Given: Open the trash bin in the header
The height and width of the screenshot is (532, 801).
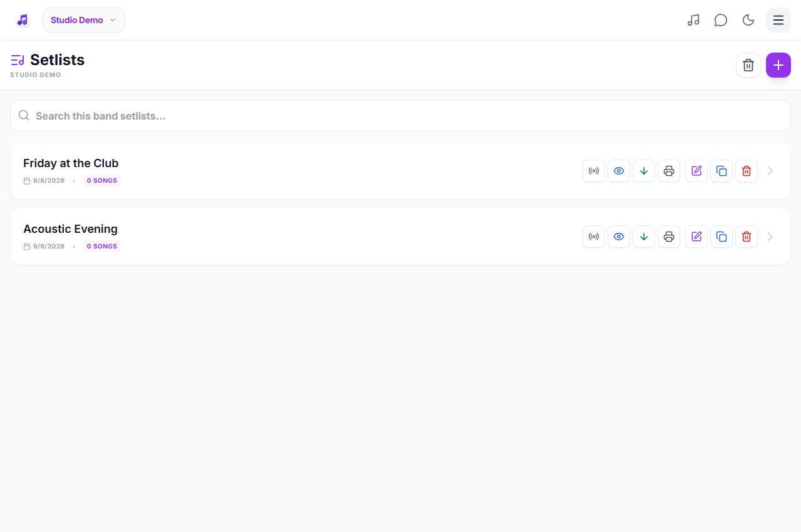Looking at the screenshot, I should coord(748,65).
